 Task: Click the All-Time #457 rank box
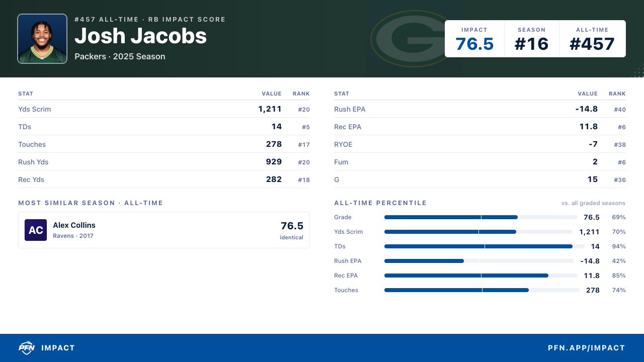[x=592, y=39]
